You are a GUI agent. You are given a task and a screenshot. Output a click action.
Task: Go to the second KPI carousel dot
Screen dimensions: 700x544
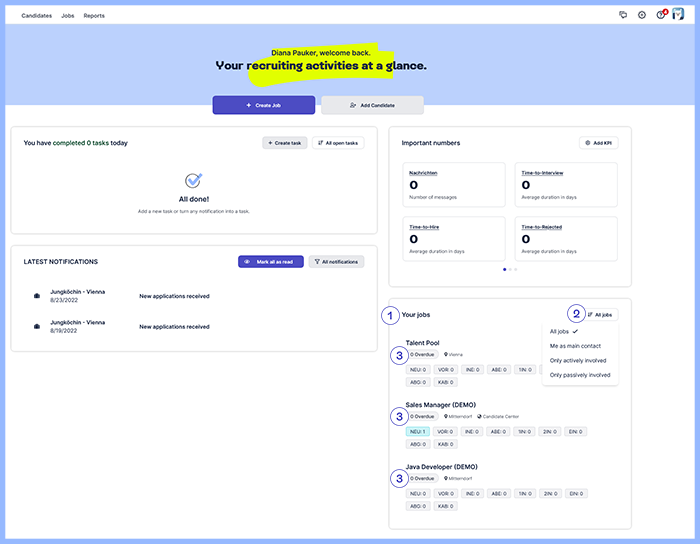(x=510, y=270)
